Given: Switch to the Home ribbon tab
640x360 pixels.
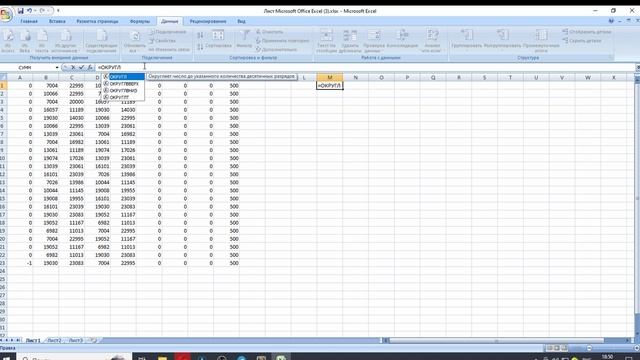Looking at the screenshot, I should [x=29, y=21].
